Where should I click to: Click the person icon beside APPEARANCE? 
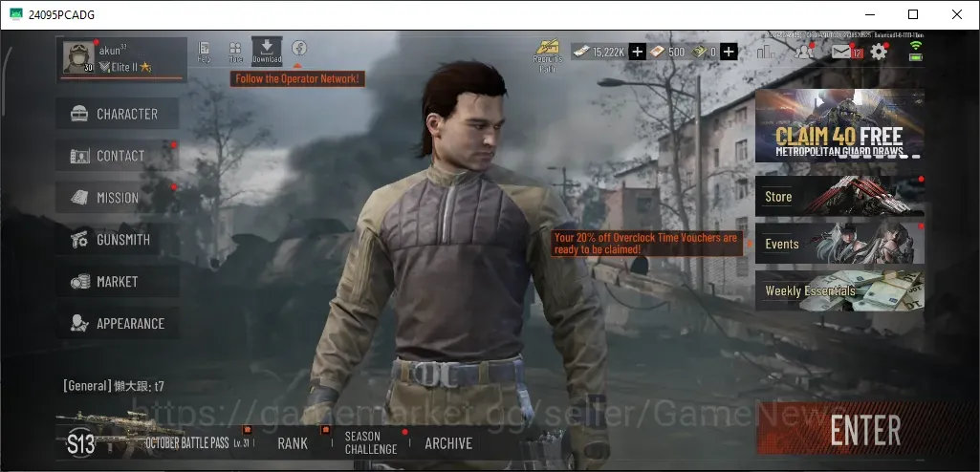(x=79, y=323)
